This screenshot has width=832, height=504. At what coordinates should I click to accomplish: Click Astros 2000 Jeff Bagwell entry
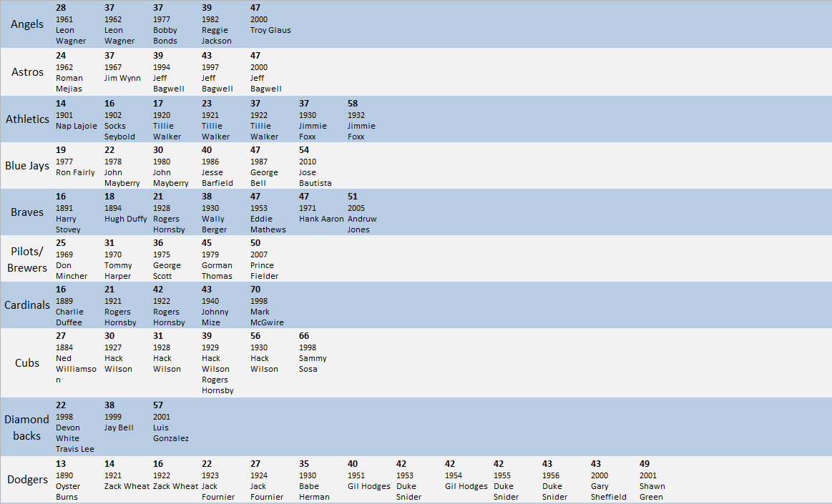tap(266, 72)
